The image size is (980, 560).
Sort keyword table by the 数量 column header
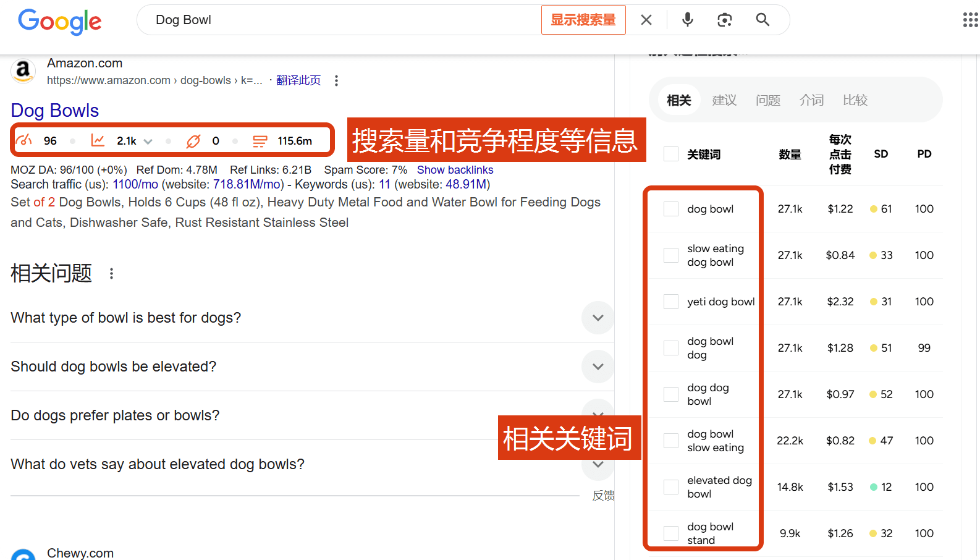pyautogui.click(x=790, y=155)
